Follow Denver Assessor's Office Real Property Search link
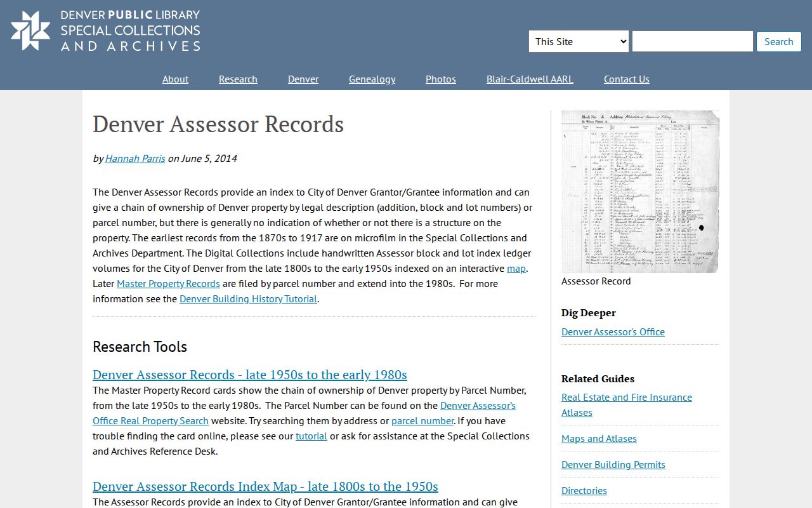Screen dimensions: 812x508 [304, 413]
